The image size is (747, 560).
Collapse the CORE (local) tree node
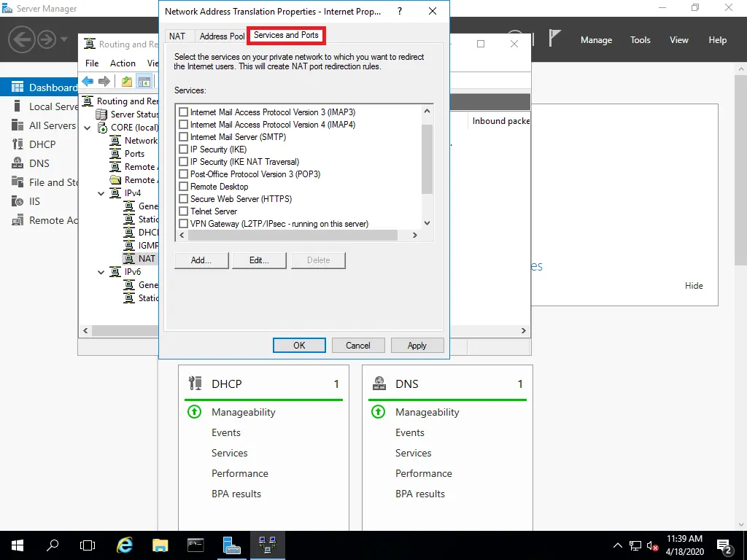coord(88,128)
